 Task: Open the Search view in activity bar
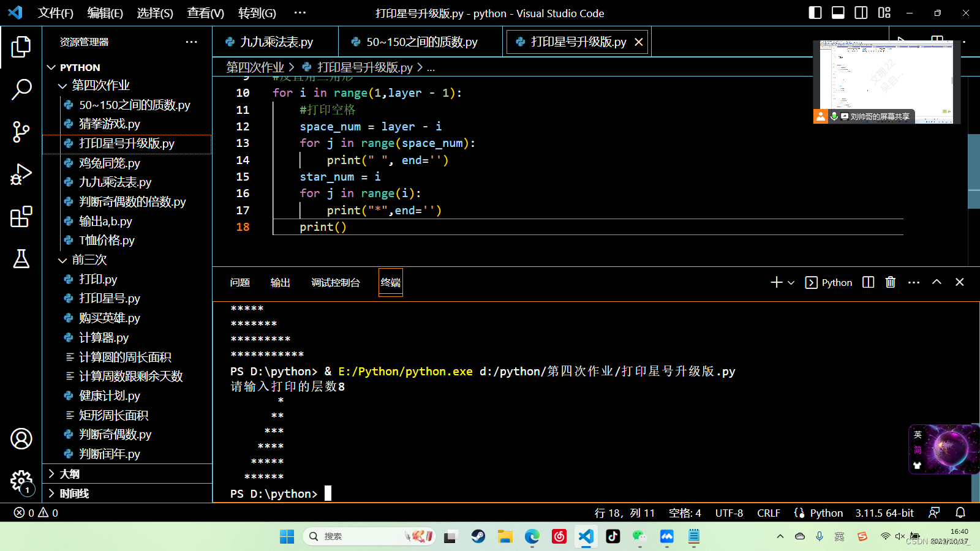coord(21,89)
